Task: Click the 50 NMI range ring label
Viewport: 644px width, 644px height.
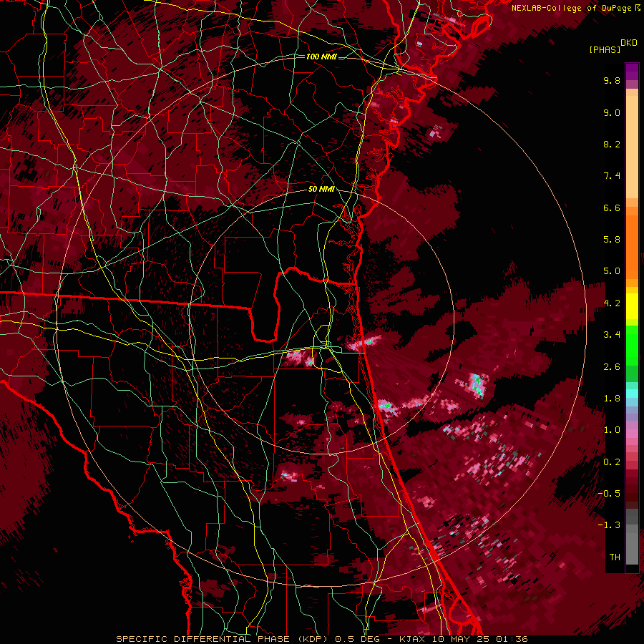Action: (321, 190)
